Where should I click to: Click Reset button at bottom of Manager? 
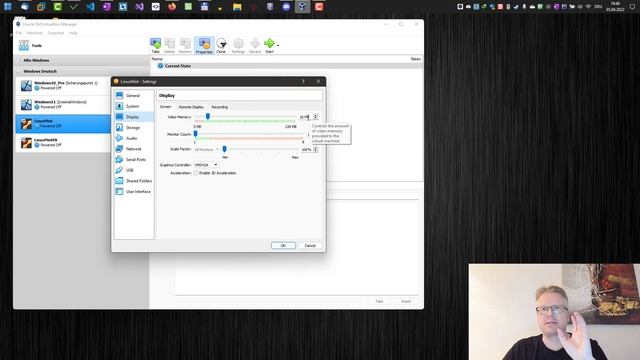406,301
